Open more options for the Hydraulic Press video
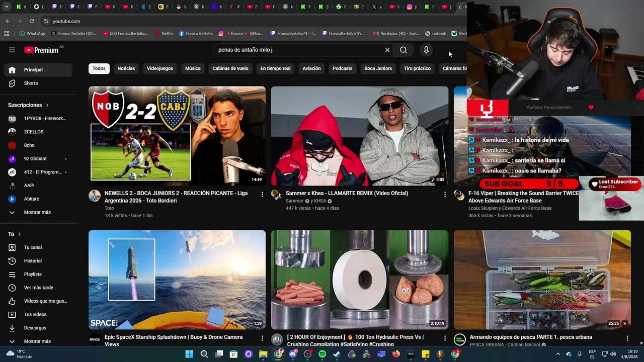Viewport: 644px width, 362px height. [x=445, y=338]
